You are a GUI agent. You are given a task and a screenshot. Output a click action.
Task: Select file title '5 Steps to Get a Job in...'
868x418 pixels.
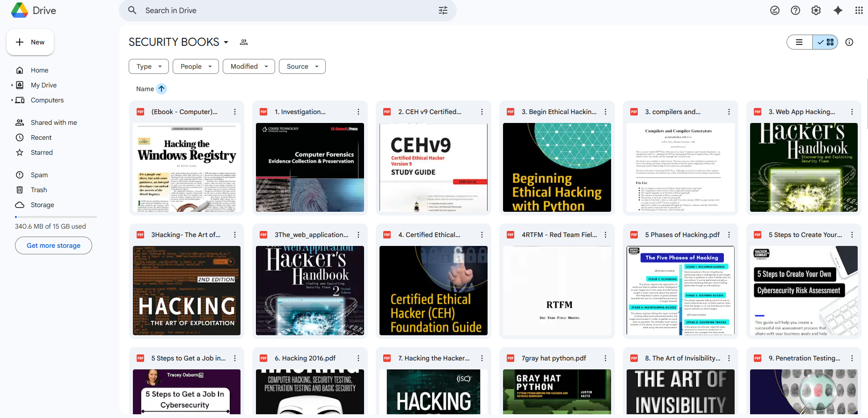[188, 358]
